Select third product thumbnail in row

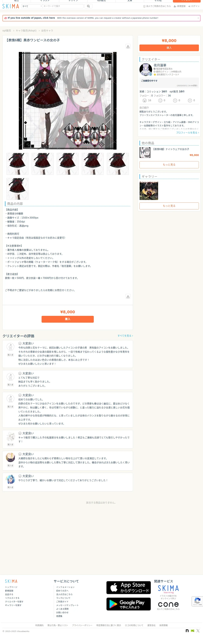pyautogui.click(x=68, y=164)
